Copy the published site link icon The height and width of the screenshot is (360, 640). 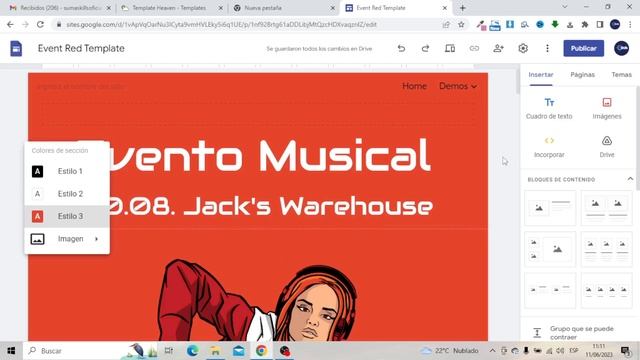(x=474, y=49)
